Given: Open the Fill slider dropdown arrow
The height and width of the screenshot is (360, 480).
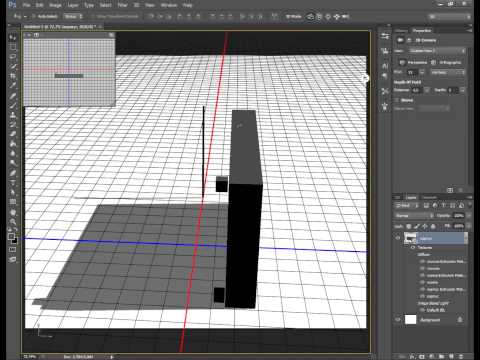Looking at the screenshot, I should click(468, 226).
